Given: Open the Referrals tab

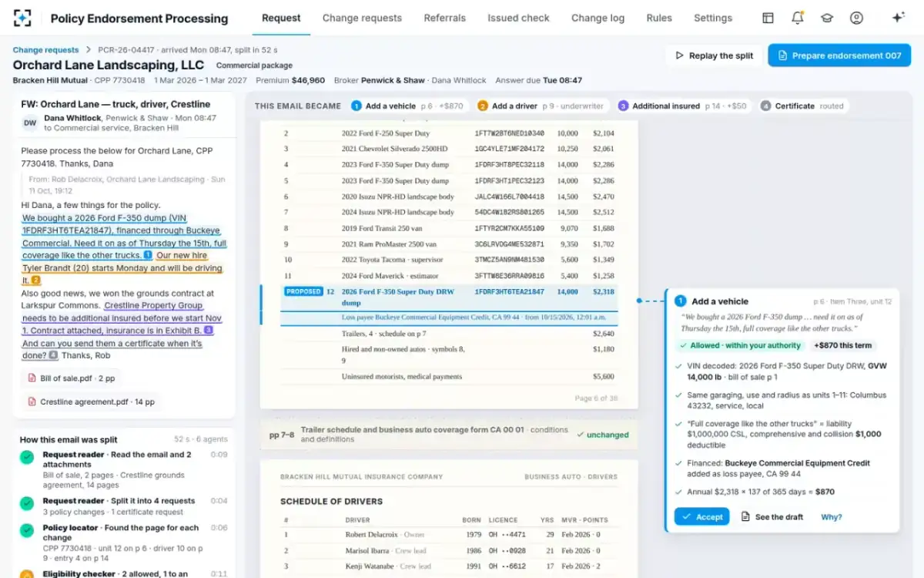Looking at the screenshot, I should [444, 18].
